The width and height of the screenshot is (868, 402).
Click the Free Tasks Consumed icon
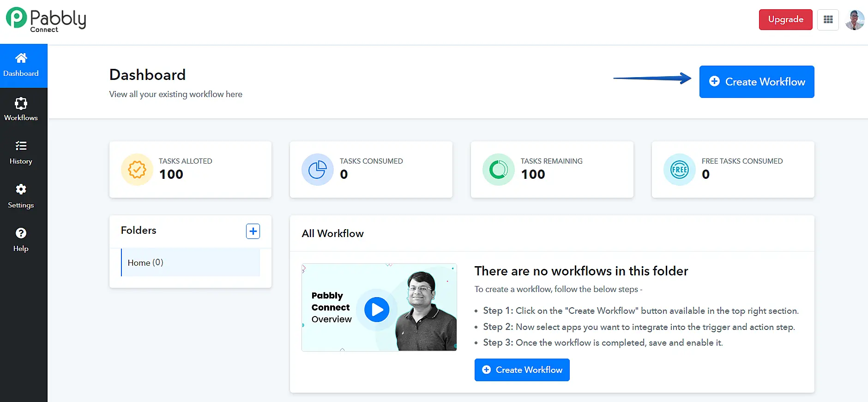(680, 170)
